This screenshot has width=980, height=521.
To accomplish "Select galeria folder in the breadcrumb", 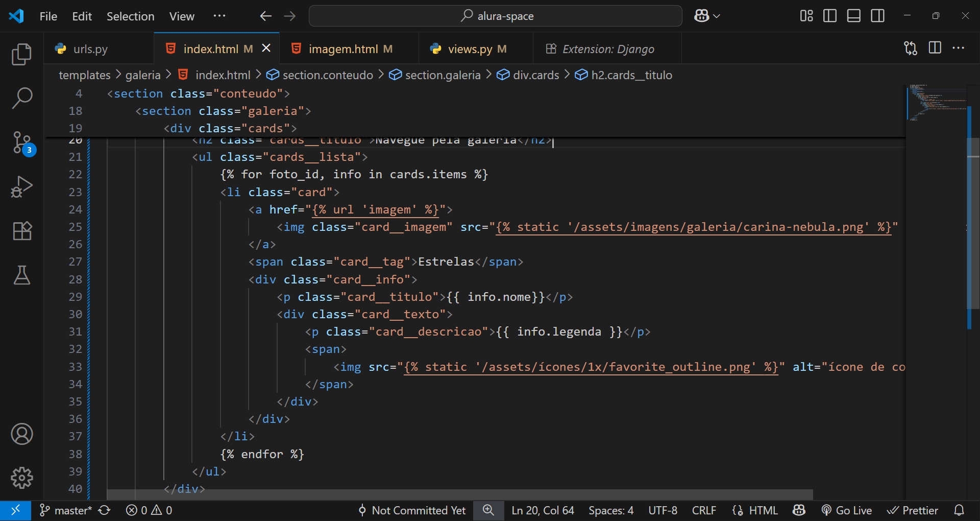I will click(143, 75).
